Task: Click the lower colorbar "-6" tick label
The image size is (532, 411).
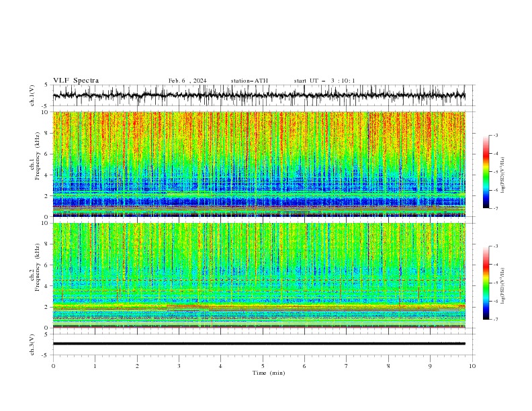Action: click(x=496, y=301)
